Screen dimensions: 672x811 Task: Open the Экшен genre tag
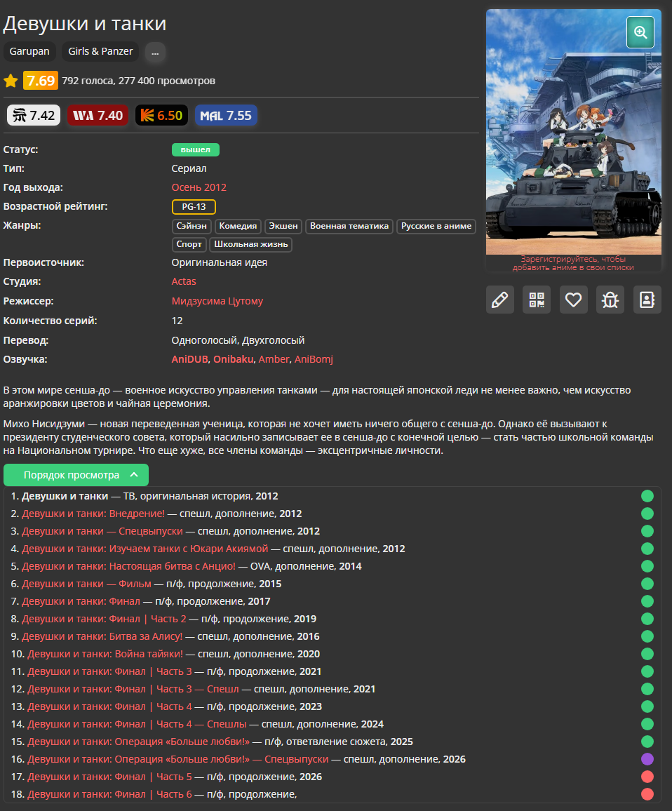[x=283, y=226]
